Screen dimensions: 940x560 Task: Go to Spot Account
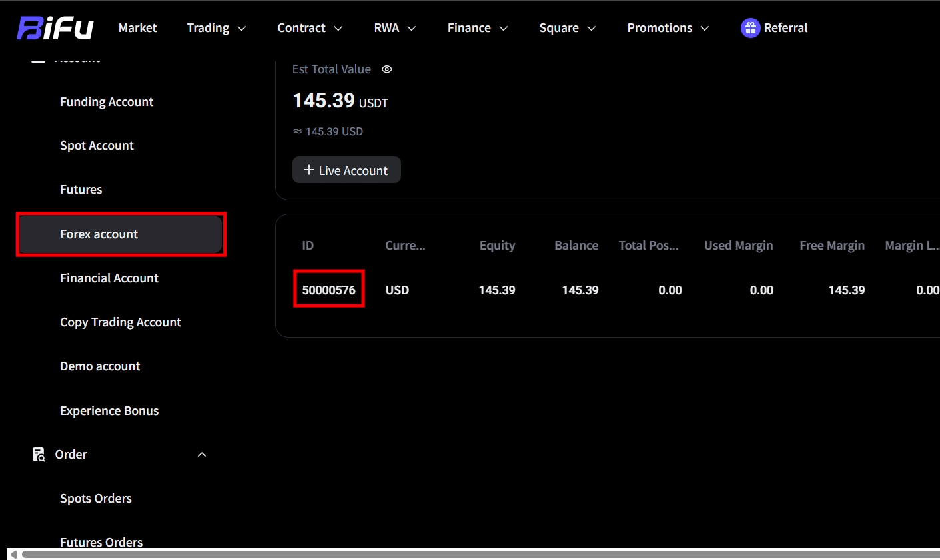pos(97,146)
